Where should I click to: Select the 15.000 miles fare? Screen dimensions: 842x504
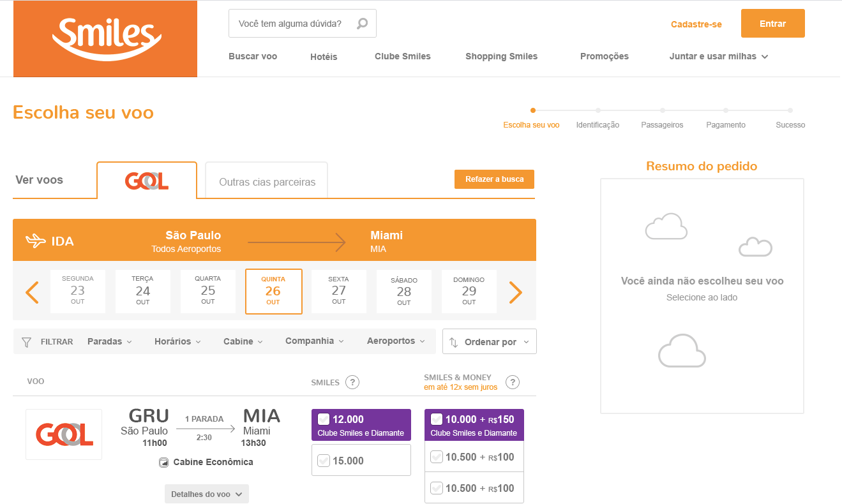tap(361, 460)
